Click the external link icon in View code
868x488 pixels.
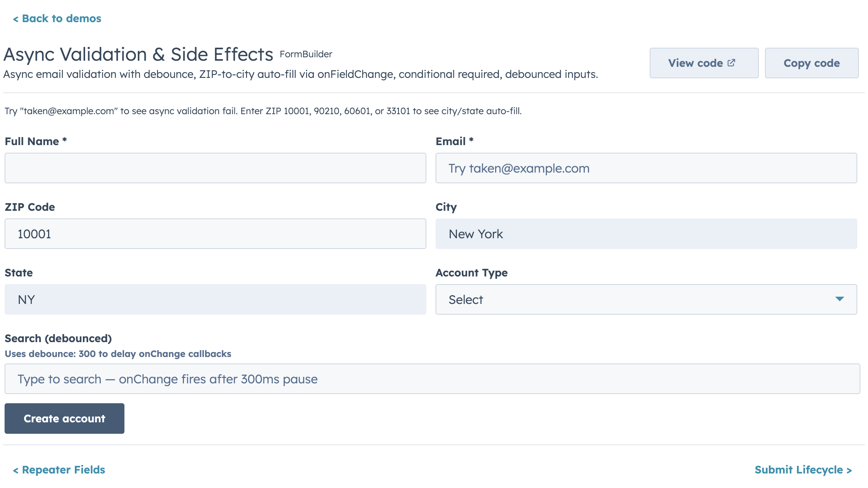click(x=731, y=63)
